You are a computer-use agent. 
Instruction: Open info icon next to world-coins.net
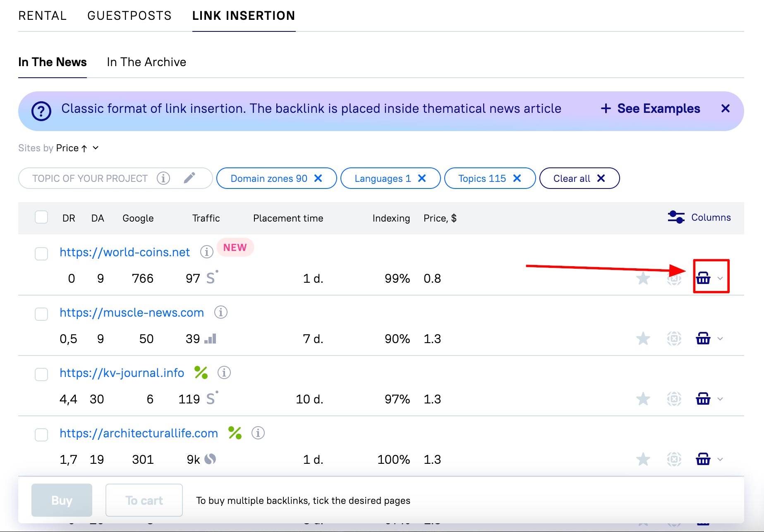coord(207,252)
